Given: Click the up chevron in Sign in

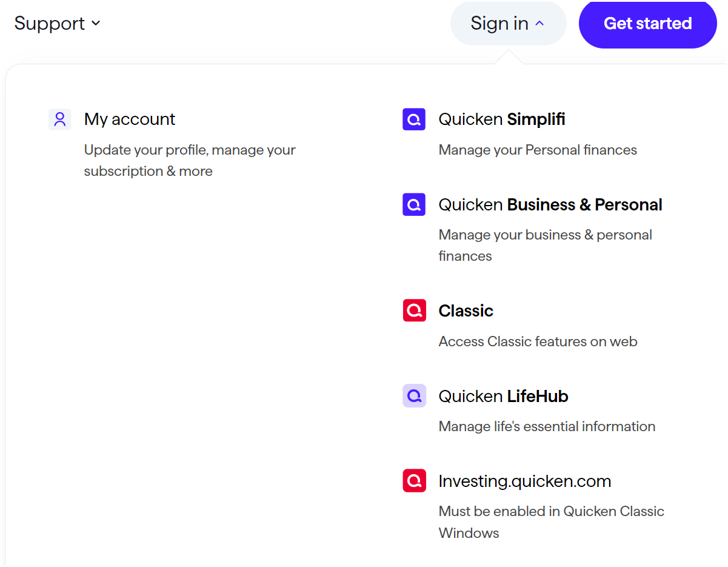Looking at the screenshot, I should [539, 24].
